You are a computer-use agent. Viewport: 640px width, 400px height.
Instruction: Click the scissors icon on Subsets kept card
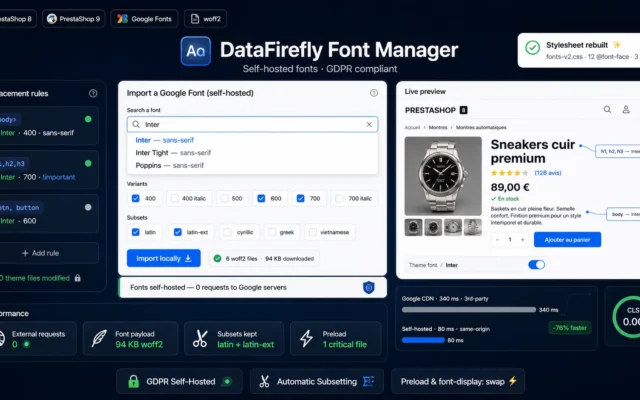click(x=200, y=338)
